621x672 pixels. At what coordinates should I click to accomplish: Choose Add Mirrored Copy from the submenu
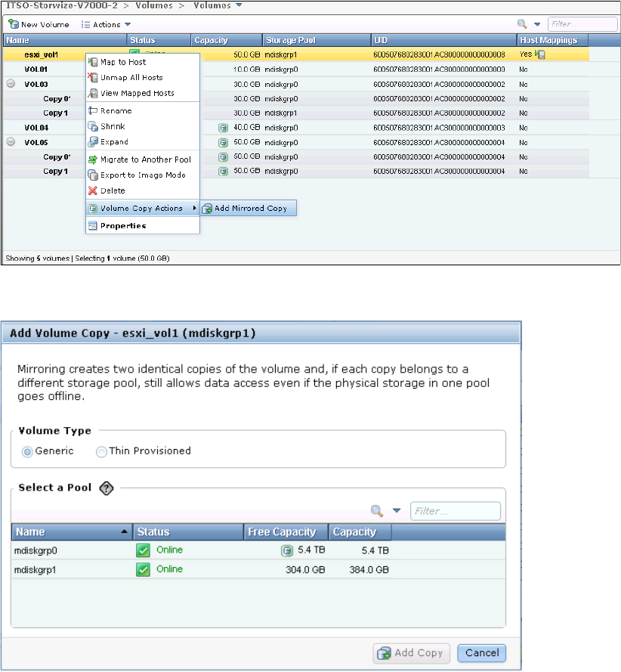point(249,209)
